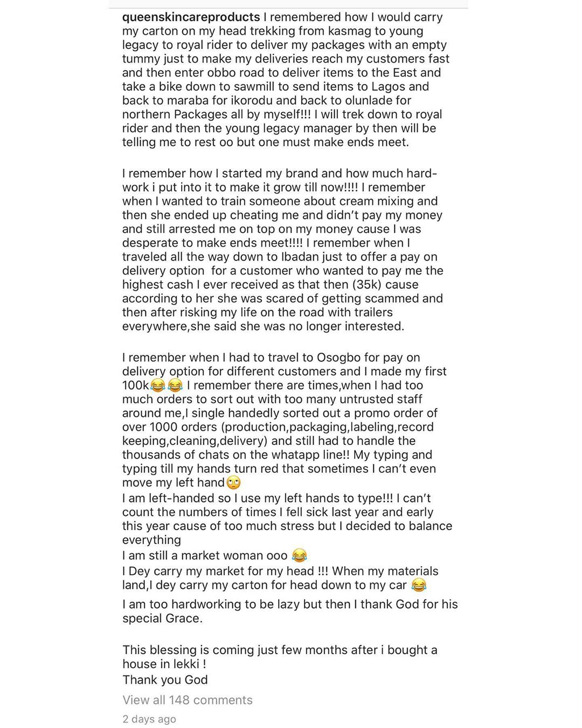Screen dimensions: 582x728
Task: Tap the eye-roll emoji after "left hand"
Action: [234, 483]
